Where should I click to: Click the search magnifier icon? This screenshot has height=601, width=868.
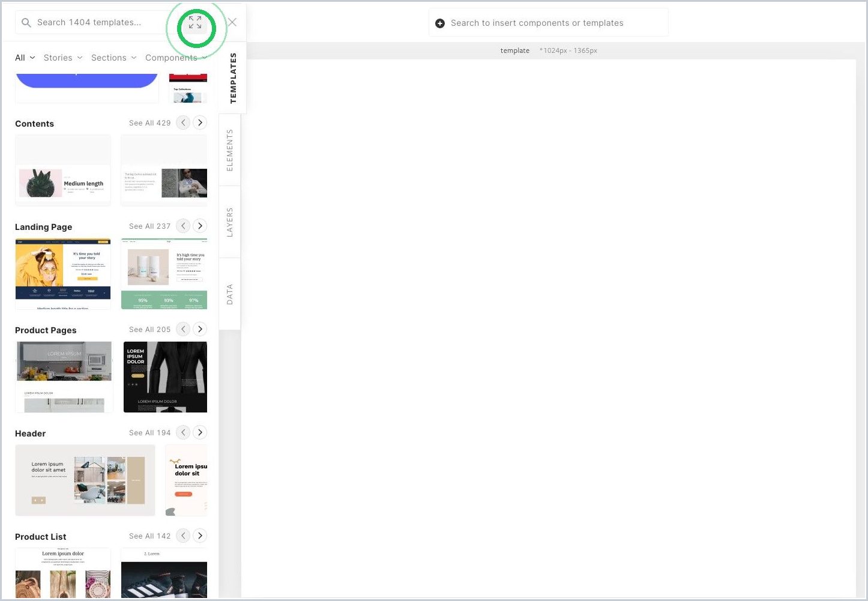(x=26, y=23)
